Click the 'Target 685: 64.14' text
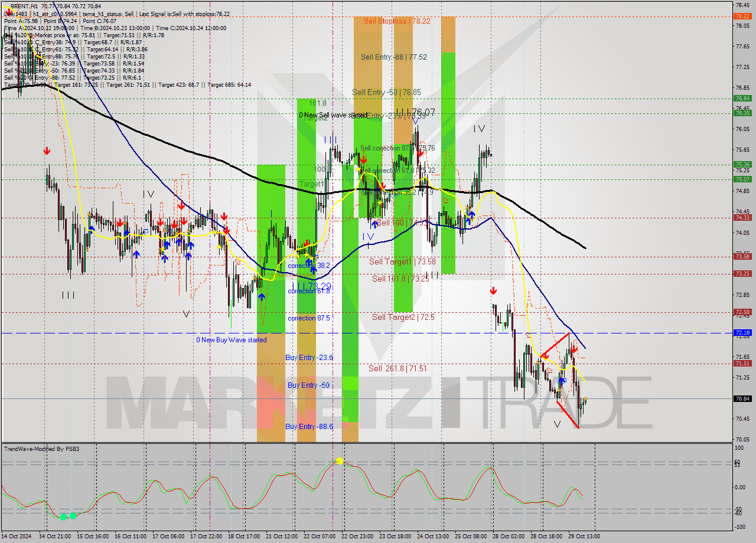The height and width of the screenshot is (543, 756). tap(229, 84)
